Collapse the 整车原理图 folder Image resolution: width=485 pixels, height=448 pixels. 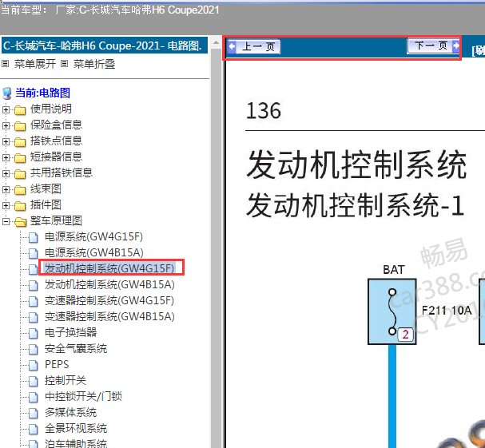pos(6,221)
